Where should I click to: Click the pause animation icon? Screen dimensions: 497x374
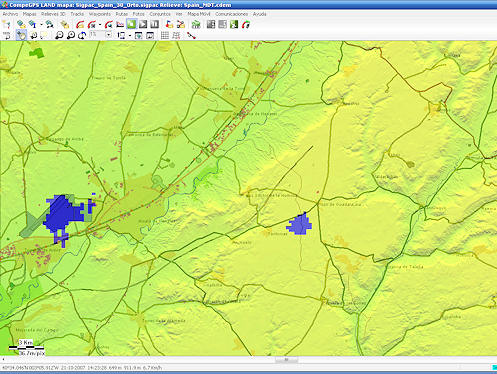(x=154, y=24)
